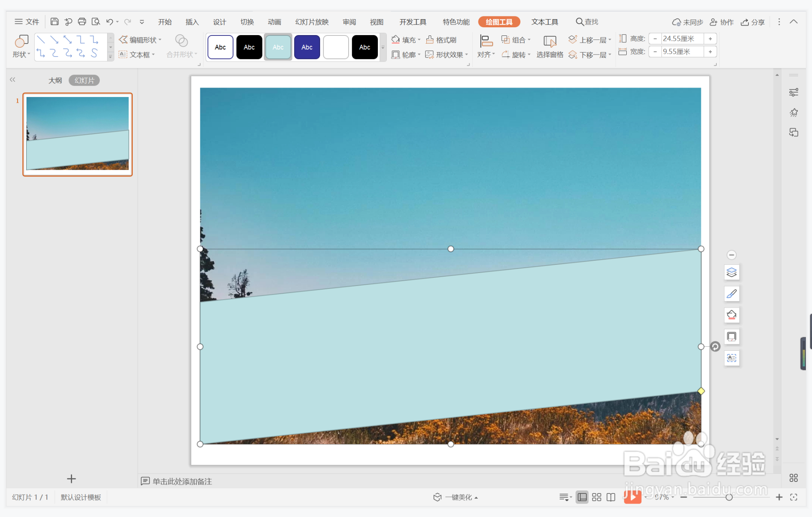
Task: Click the brush style icon beside shape
Action: (731, 294)
